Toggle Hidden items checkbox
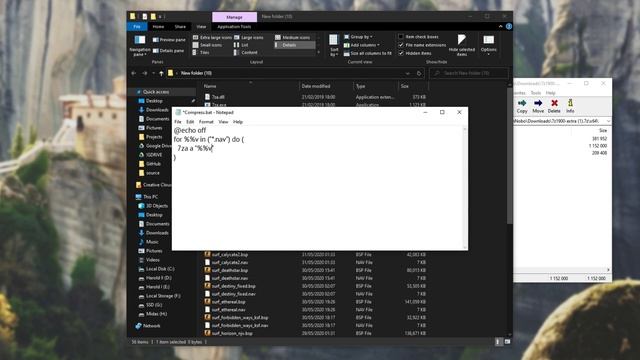Screen dimensions: 640x360 pos(401,53)
